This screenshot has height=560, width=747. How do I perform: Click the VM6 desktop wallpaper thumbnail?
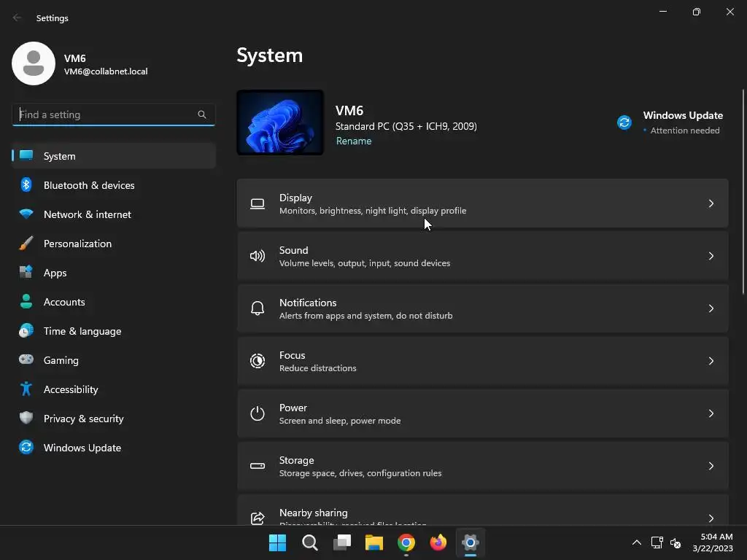click(x=280, y=122)
